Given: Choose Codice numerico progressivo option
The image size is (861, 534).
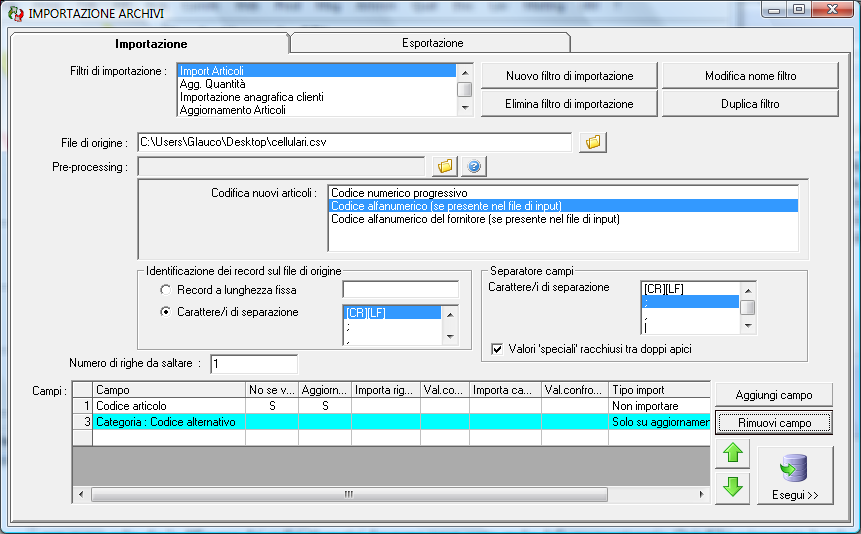Looking at the screenshot, I should pos(563,193).
